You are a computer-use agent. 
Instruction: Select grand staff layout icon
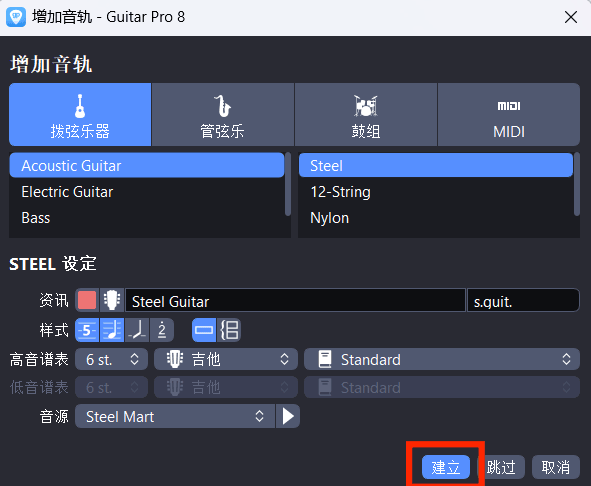229,330
